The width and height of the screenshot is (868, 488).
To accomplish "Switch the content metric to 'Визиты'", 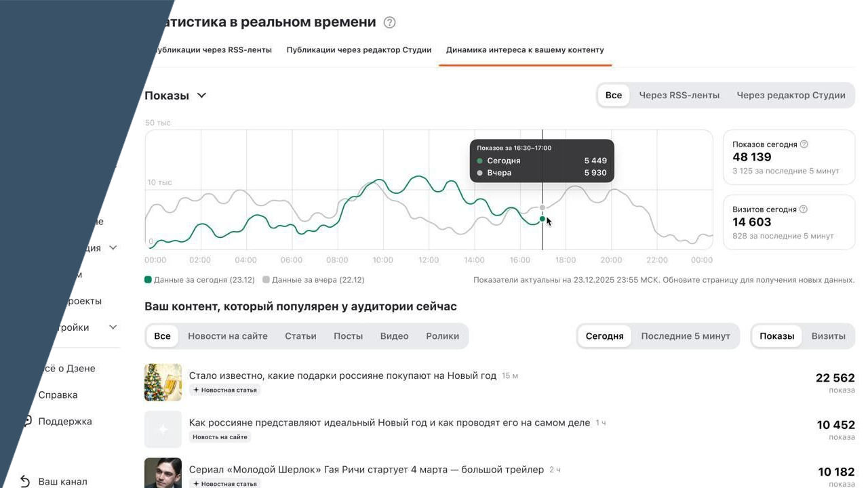I will tap(828, 336).
